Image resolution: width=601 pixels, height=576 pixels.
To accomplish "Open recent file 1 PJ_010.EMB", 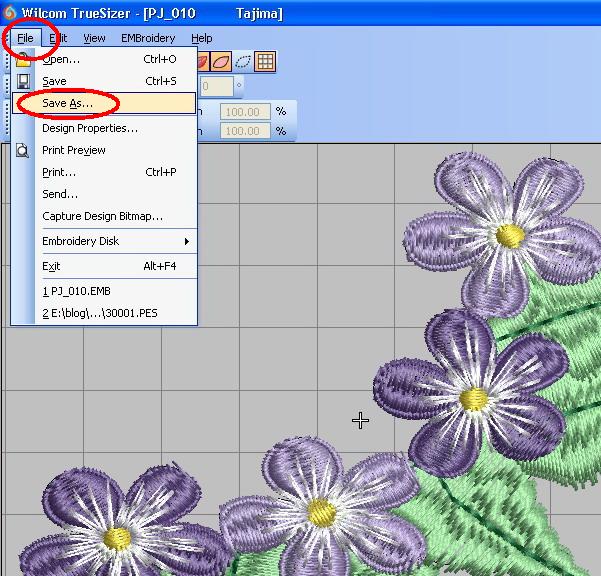I will click(104, 291).
